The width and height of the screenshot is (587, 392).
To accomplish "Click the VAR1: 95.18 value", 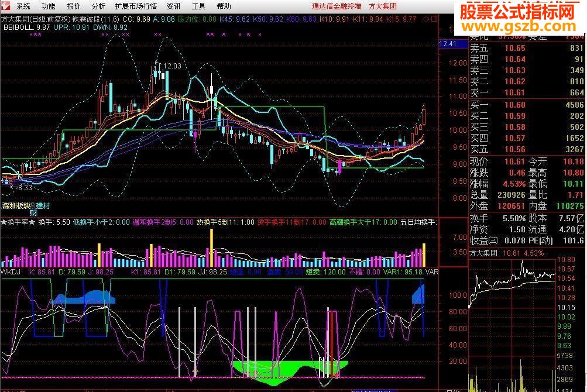I will [403, 272].
